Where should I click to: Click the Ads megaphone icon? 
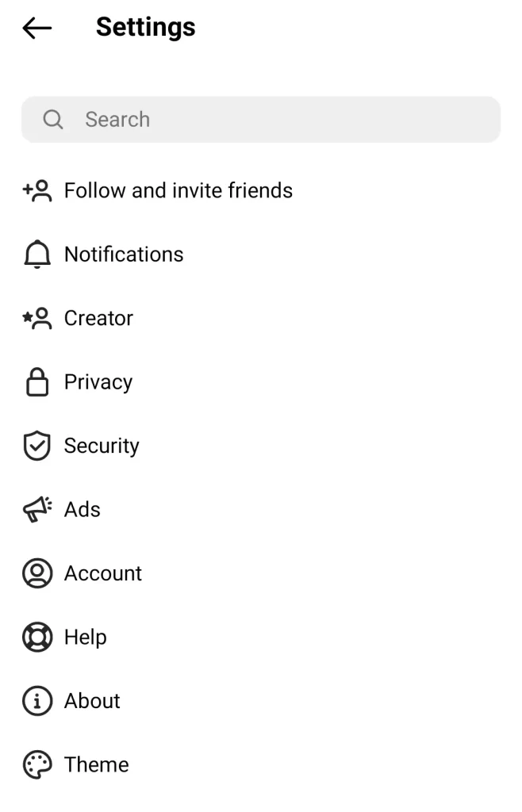37,510
